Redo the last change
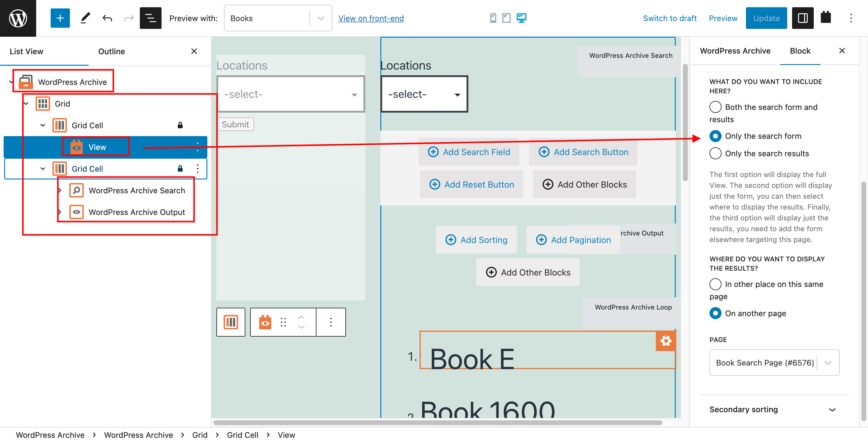This screenshot has width=868, height=442. (x=129, y=18)
